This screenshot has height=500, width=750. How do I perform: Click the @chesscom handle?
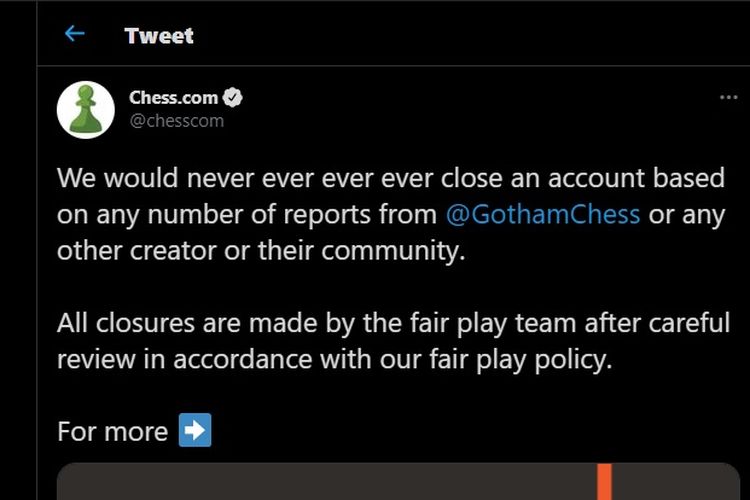pyautogui.click(x=177, y=121)
